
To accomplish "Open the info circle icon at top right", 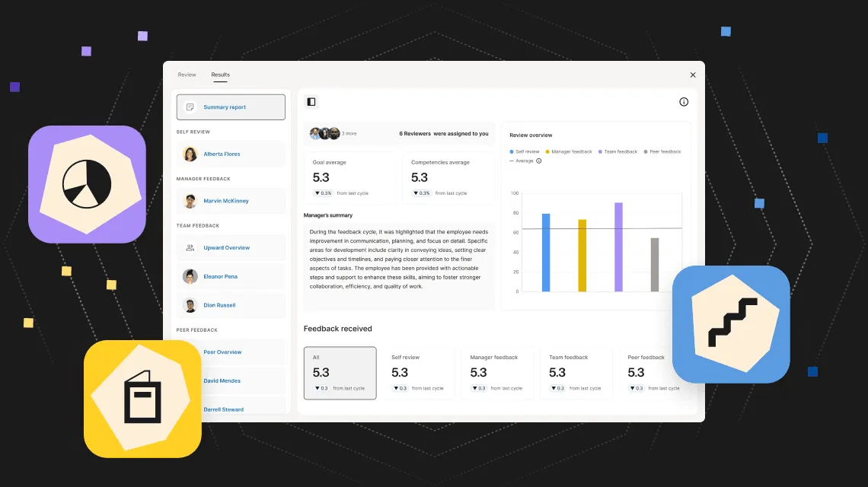I will coord(684,102).
